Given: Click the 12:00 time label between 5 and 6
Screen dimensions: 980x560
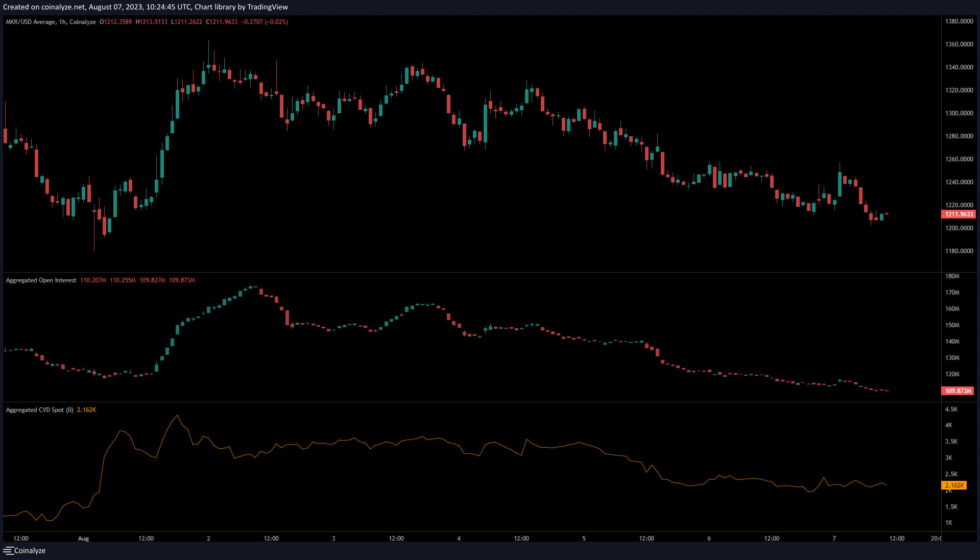Looking at the screenshot, I should 647,539.
